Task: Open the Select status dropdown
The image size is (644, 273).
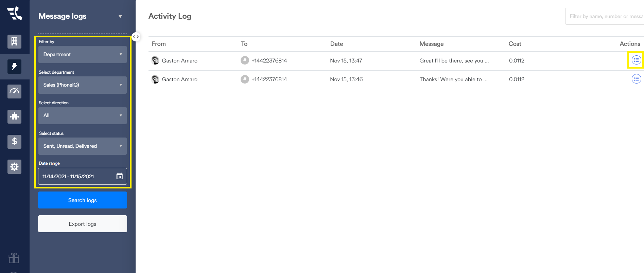Action: pos(82,146)
